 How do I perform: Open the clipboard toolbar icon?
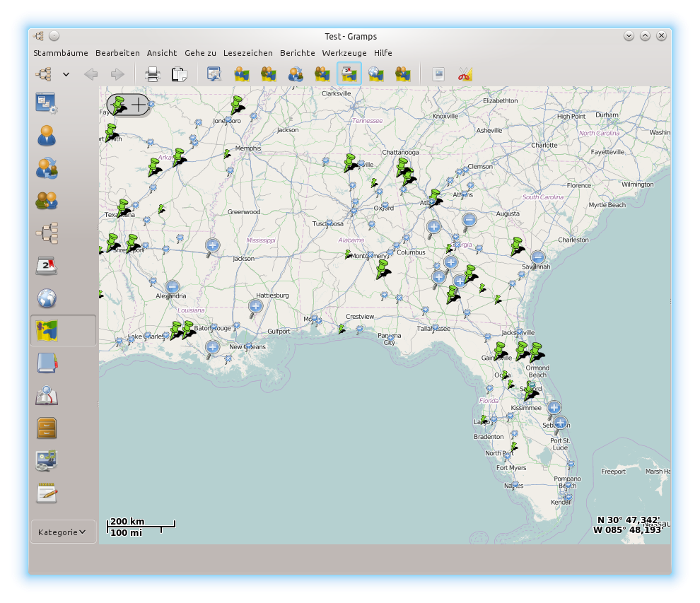[179, 74]
